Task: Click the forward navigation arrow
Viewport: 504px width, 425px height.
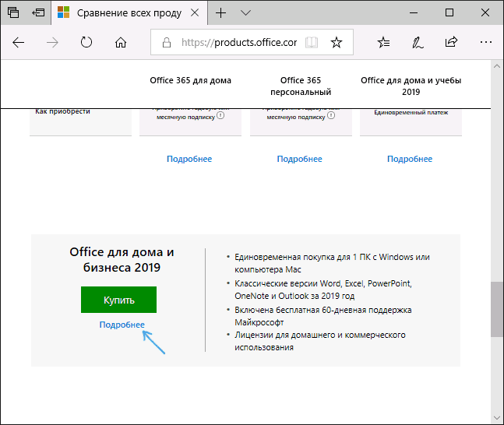Action: click(x=52, y=42)
